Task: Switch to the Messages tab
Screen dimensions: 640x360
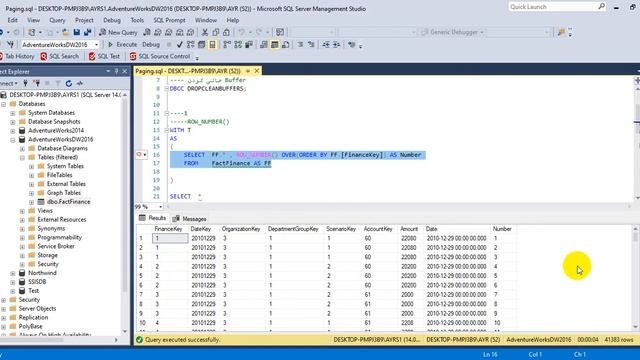Action: [189, 219]
